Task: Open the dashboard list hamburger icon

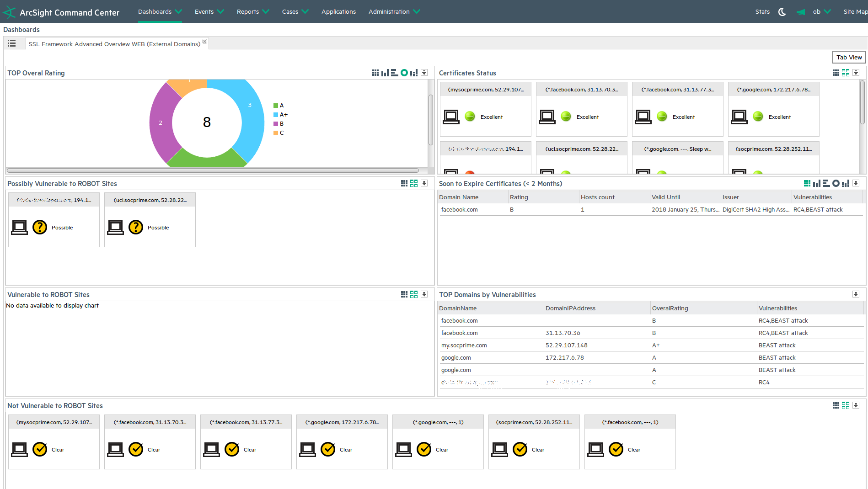Action: point(12,43)
